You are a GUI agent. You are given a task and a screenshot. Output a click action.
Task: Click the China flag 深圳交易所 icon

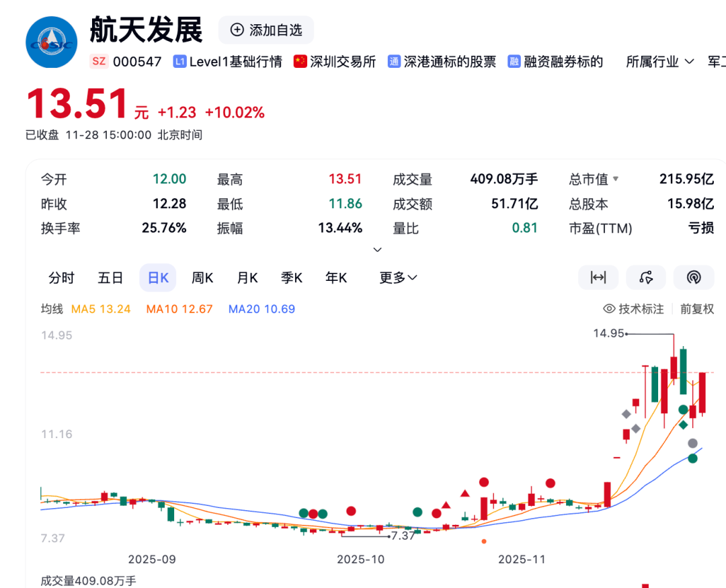[300, 62]
